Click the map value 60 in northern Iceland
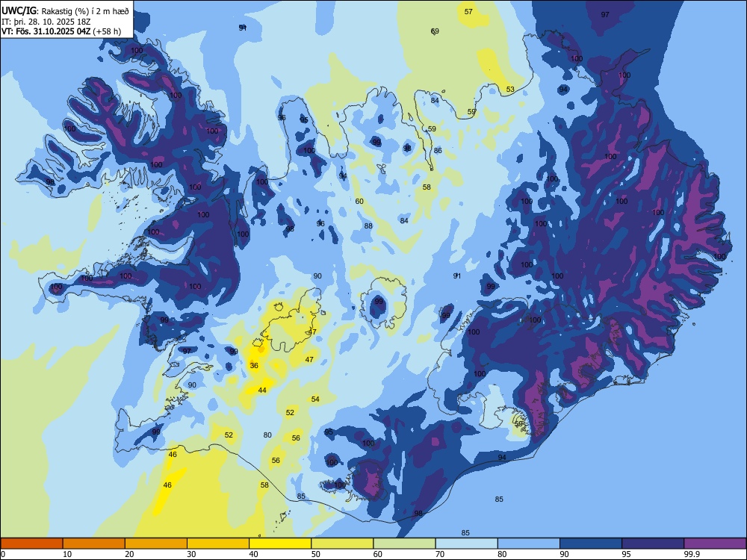 [x=359, y=201]
